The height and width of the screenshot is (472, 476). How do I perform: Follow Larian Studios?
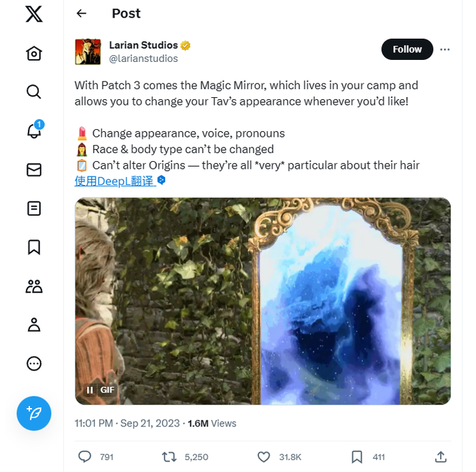407,49
